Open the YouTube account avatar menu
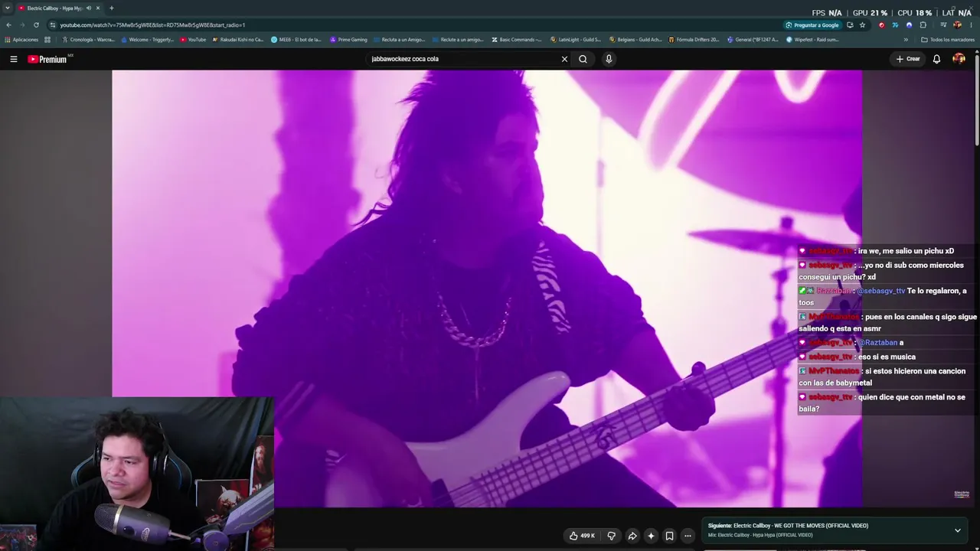 (x=959, y=59)
